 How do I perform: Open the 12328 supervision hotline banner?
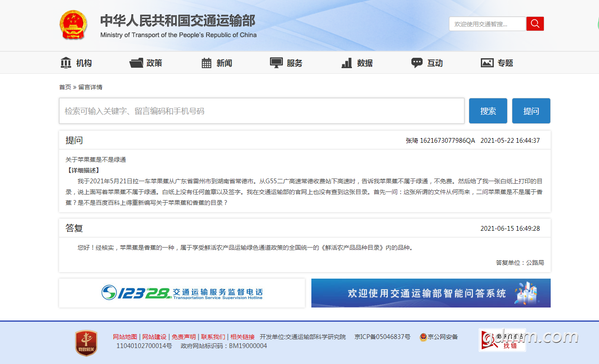(x=182, y=293)
